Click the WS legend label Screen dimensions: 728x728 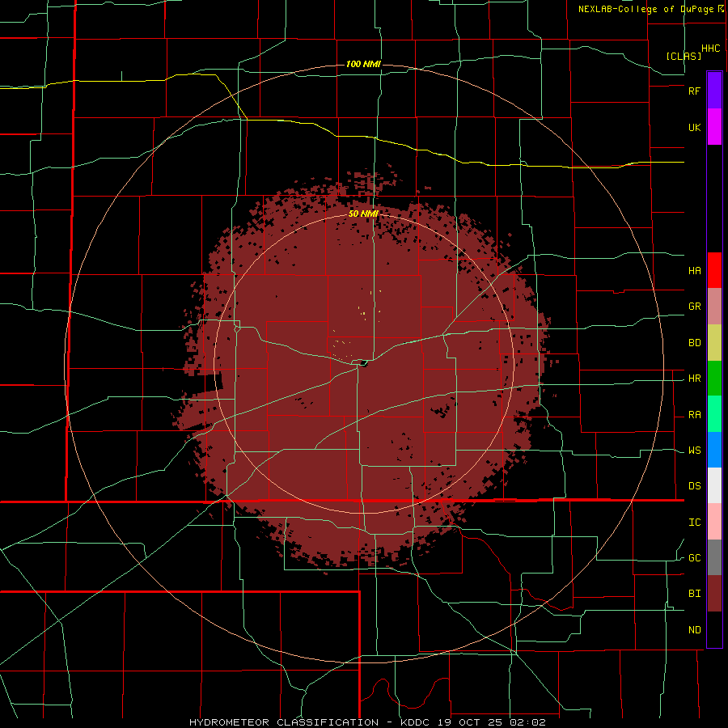(x=695, y=451)
